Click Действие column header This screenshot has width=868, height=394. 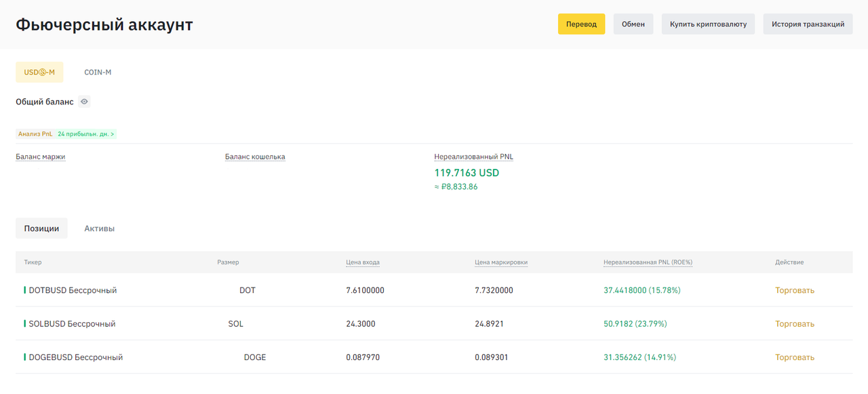789,262
